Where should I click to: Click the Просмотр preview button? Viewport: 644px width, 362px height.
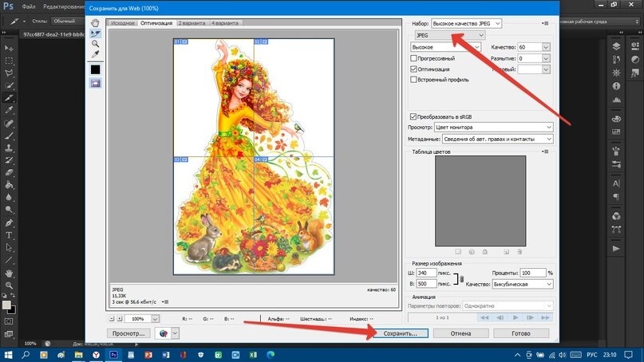pos(128,333)
